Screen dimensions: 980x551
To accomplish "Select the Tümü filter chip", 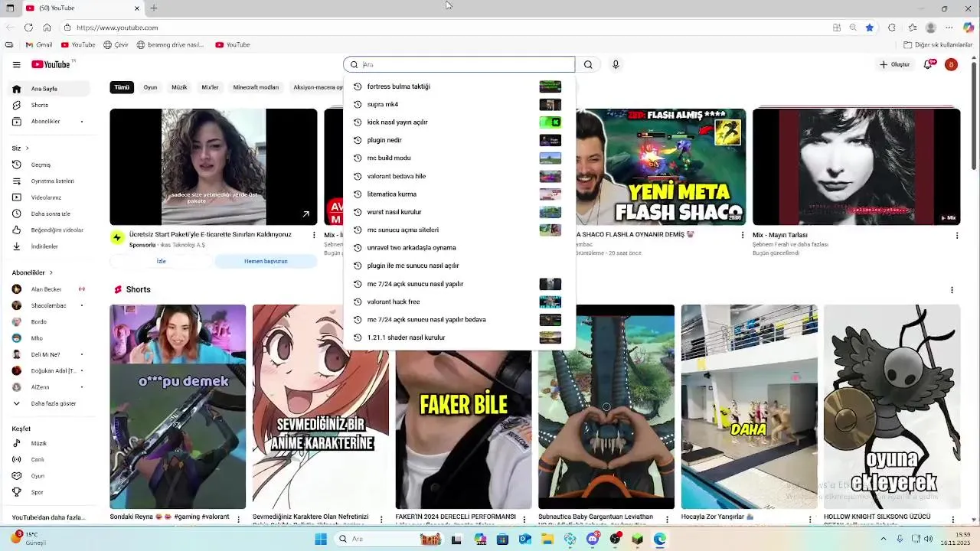I will 122,87.
